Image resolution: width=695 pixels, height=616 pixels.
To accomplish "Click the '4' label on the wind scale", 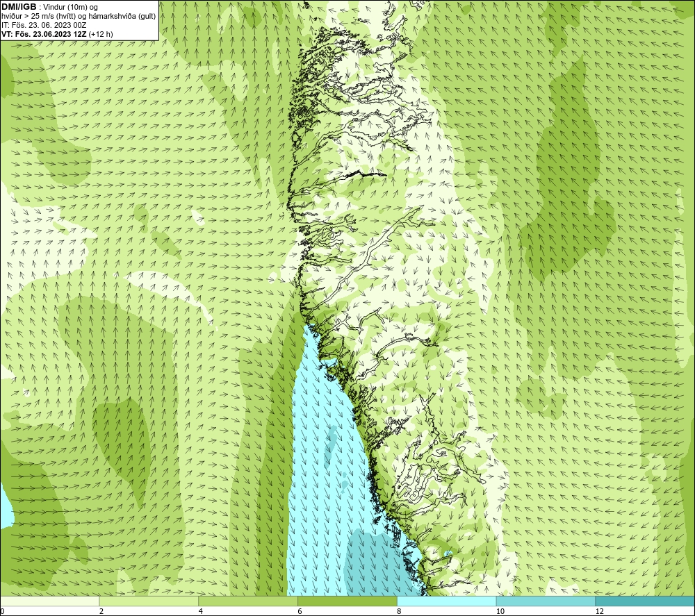I will pyautogui.click(x=201, y=612).
